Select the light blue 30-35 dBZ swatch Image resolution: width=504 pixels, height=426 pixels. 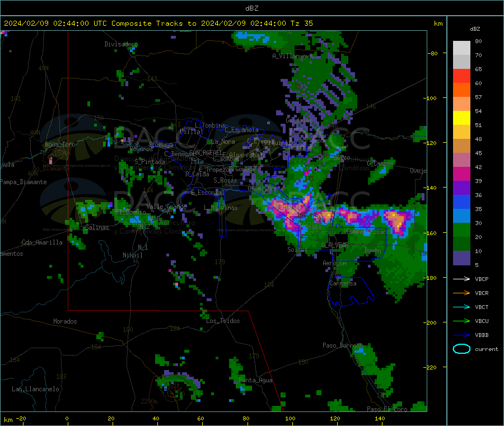point(461,216)
